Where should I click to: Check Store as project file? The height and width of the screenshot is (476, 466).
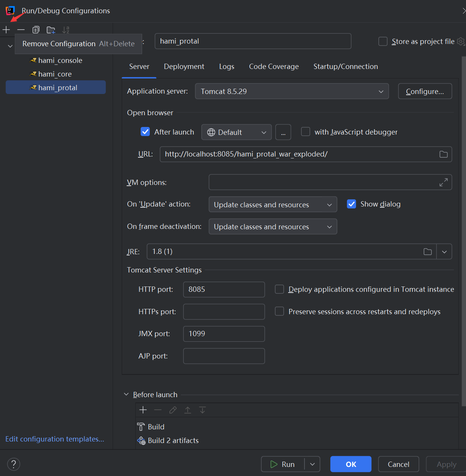click(x=383, y=41)
